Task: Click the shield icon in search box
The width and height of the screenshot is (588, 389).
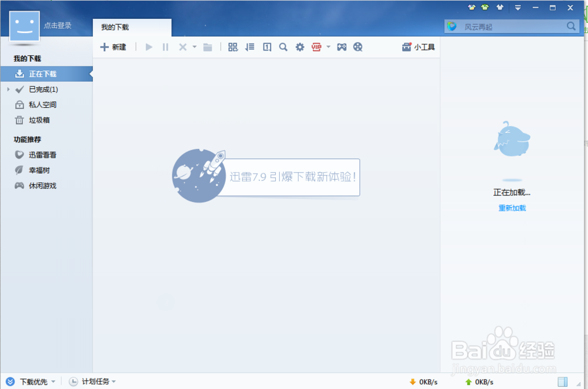Action: [x=452, y=26]
